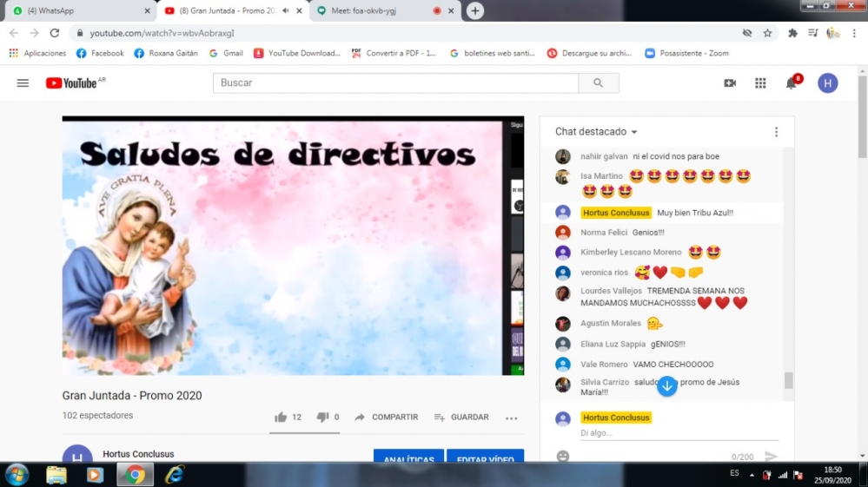The height and width of the screenshot is (487, 868).
Task: Open the Roxana Gaitán bookmark
Action: [x=166, y=53]
